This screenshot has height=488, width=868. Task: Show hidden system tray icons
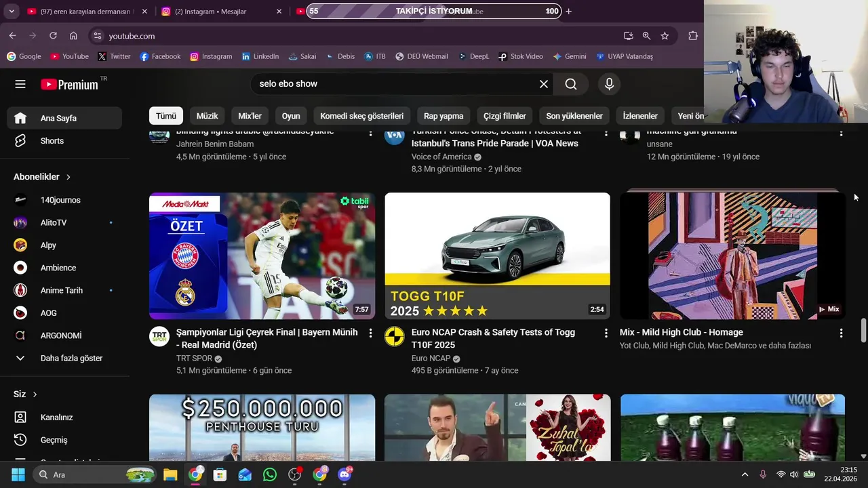pyautogui.click(x=745, y=474)
